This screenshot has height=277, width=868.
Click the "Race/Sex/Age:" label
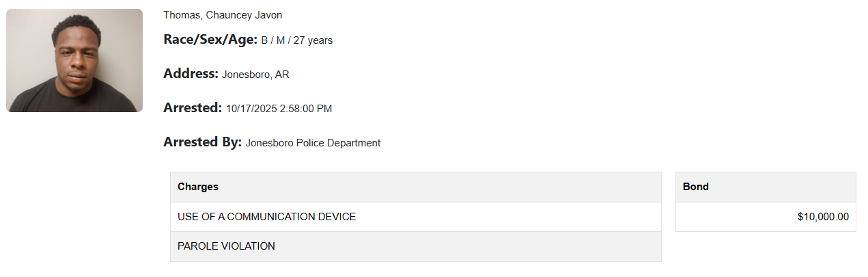point(210,40)
